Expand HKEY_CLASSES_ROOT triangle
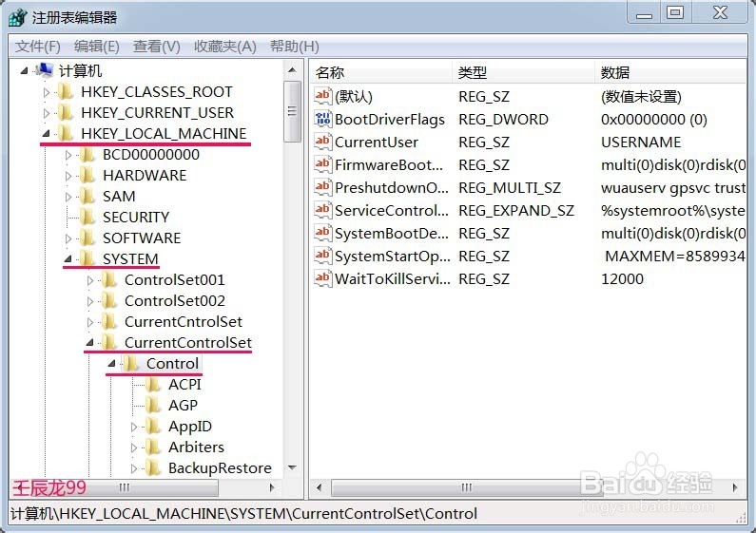756x533 pixels. (x=47, y=92)
